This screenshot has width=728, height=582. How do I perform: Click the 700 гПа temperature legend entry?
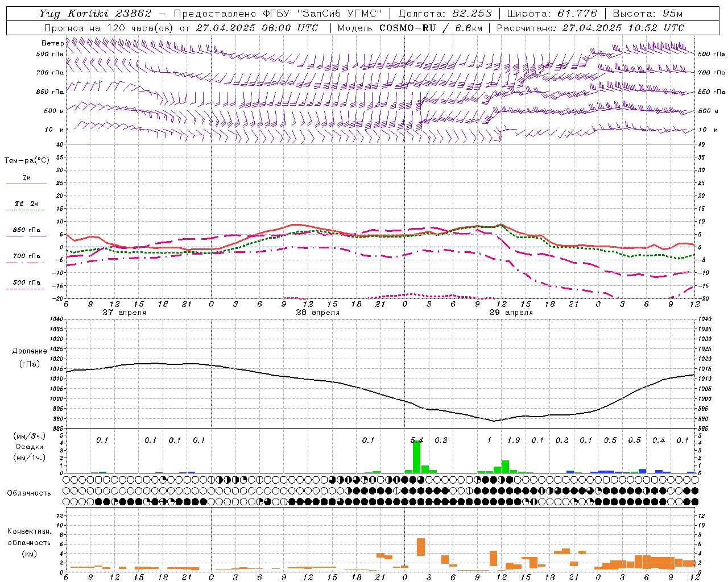(x=26, y=256)
